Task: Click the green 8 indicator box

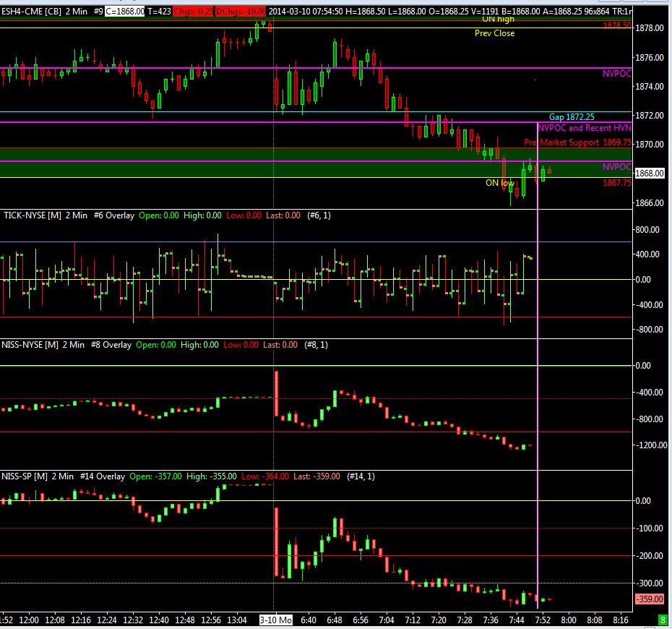Action: coord(663,620)
